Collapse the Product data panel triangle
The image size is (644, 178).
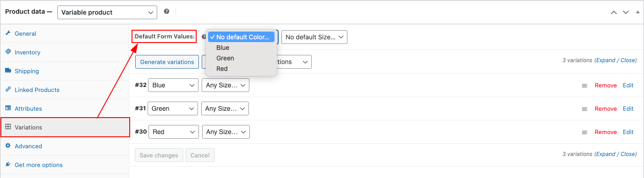[x=638, y=12]
